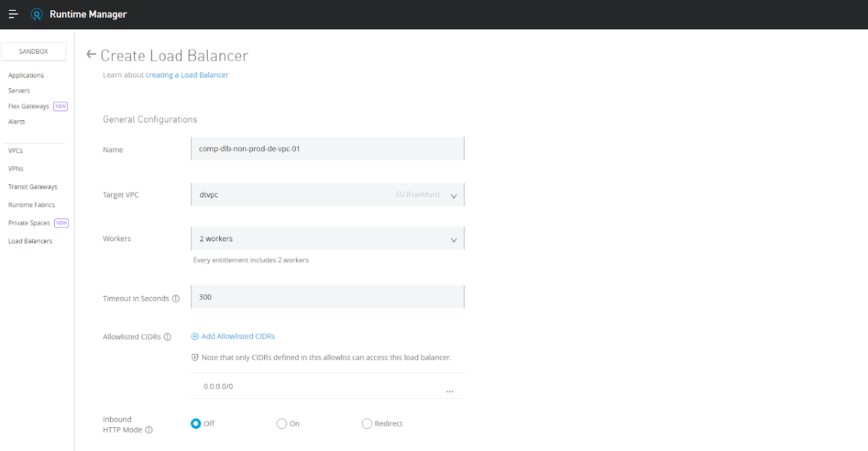868x451 pixels.
Task: Open Flex Gateways in the sidebar
Action: click(x=29, y=106)
